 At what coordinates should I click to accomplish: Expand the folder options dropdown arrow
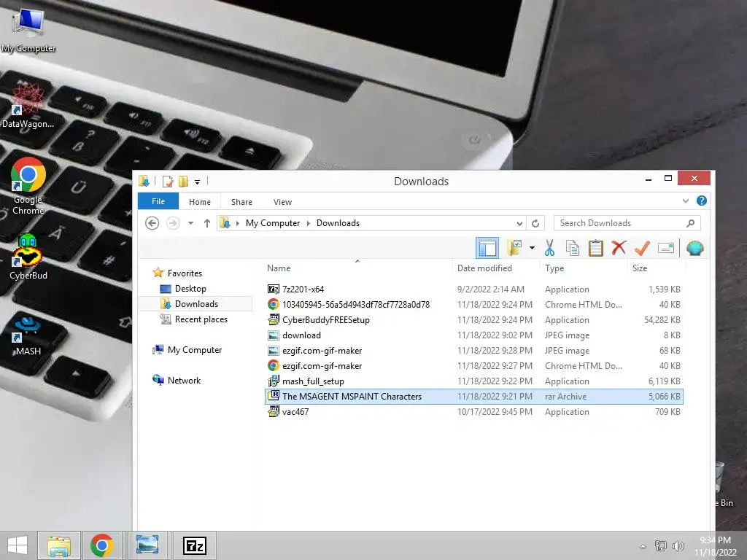point(532,248)
